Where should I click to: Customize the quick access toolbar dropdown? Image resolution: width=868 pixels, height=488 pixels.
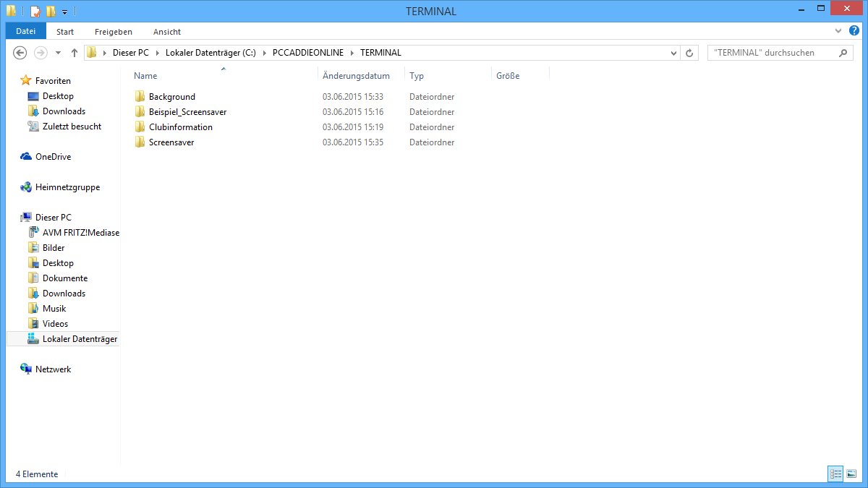64,12
